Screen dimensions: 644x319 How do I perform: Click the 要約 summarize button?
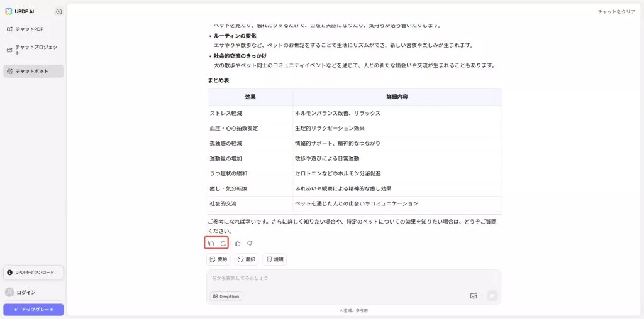pyautogui.click(x=218, y=259)
